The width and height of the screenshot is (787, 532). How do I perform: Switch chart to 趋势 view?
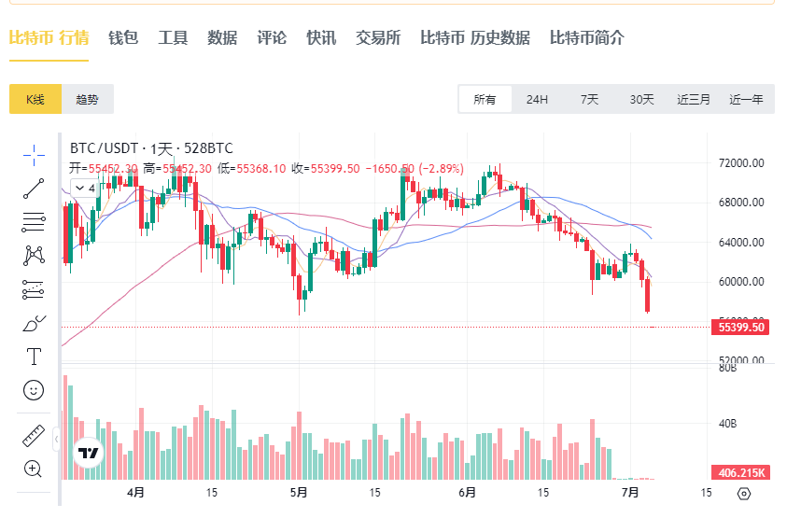coord(88,99)
